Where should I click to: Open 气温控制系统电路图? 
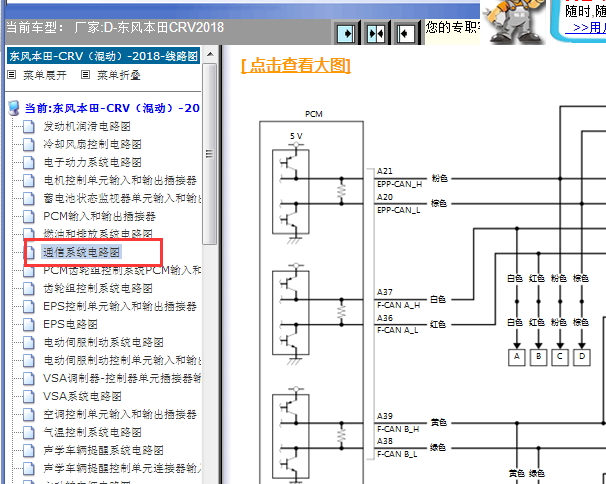point(92,432)
